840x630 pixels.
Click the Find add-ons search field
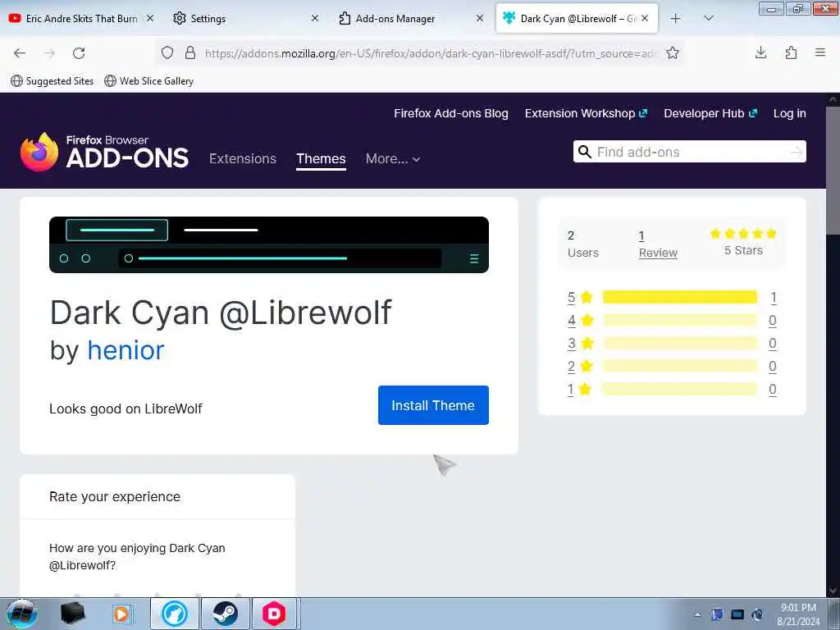[x=690, y=152]
